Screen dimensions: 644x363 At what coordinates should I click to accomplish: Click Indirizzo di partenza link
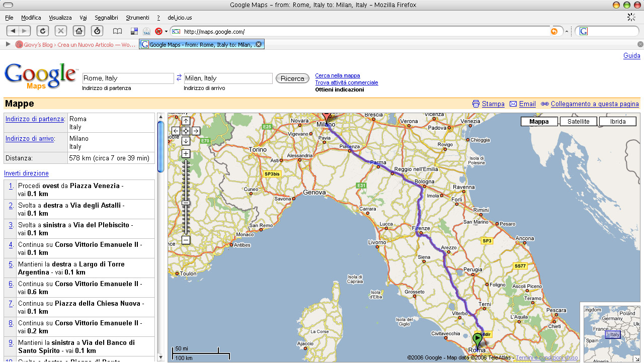[x=35, y=119]
